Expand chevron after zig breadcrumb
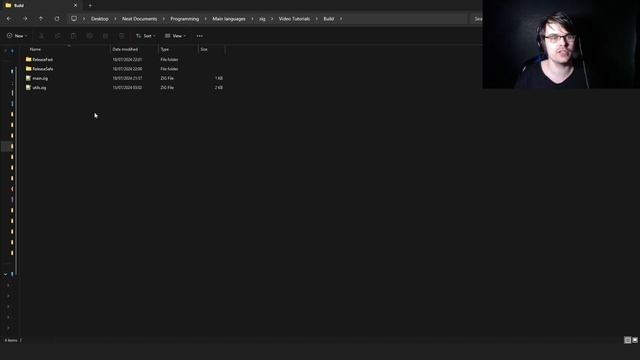This screenshot has height=360, width=640. [x=272, y=19]
